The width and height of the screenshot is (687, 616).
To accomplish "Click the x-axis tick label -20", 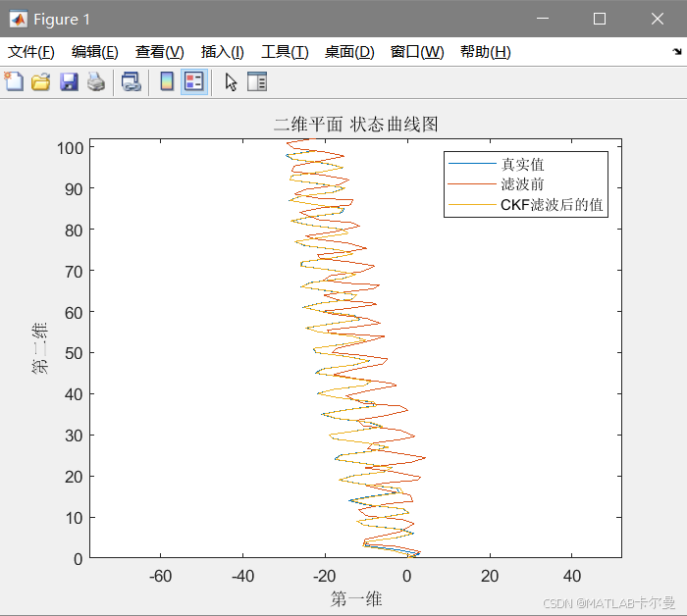I will click(325, 576).
